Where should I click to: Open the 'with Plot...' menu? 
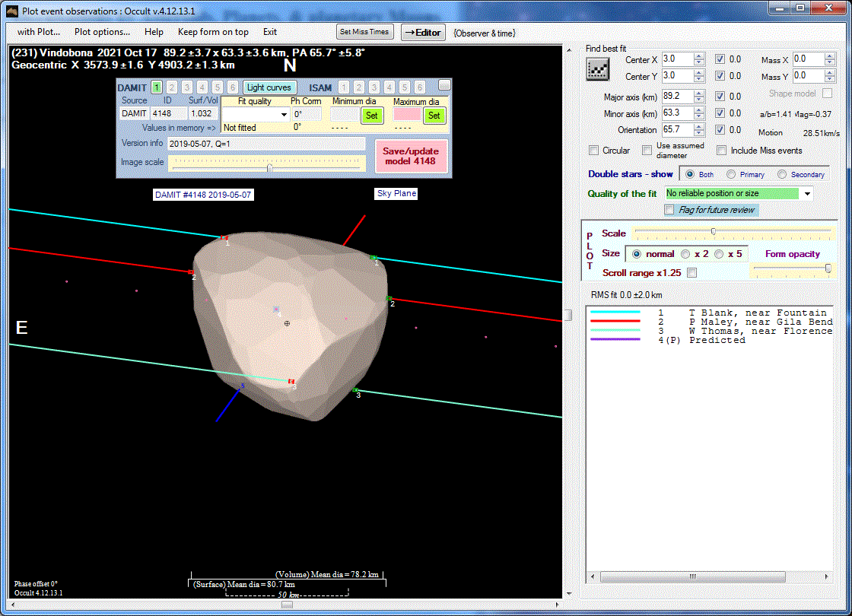[x=39, y=32]
